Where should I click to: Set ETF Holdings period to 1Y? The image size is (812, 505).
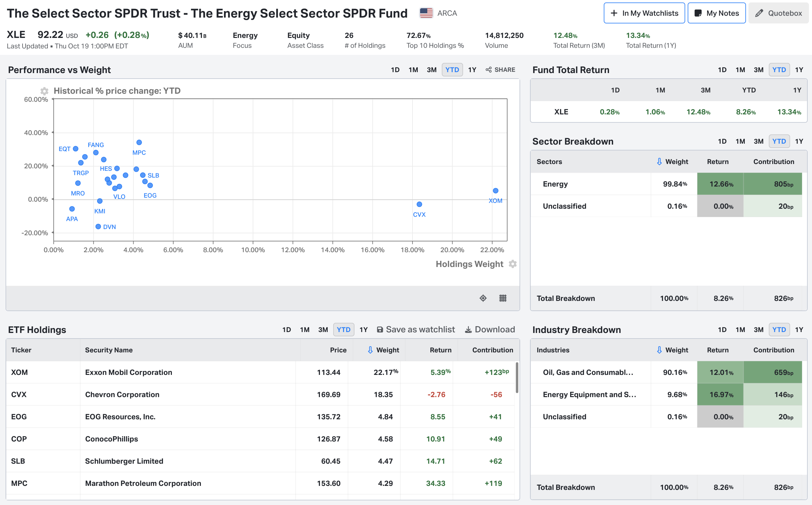pos(363,330)
